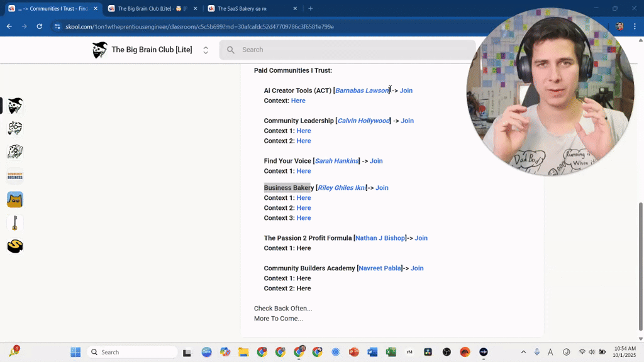The width and height of the screenshot is (644, 362).
Task: Click the browser address bar URL
Action: (199, 26)
